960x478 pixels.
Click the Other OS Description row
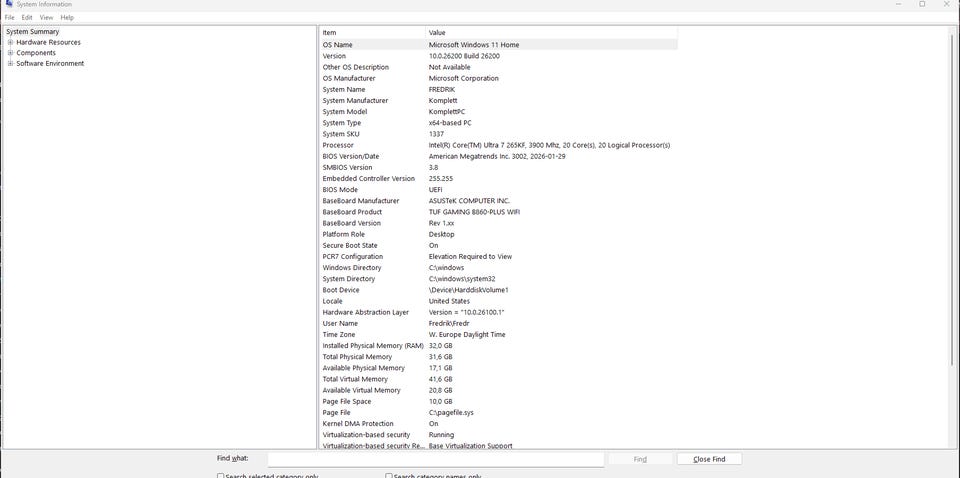[498, 67]
